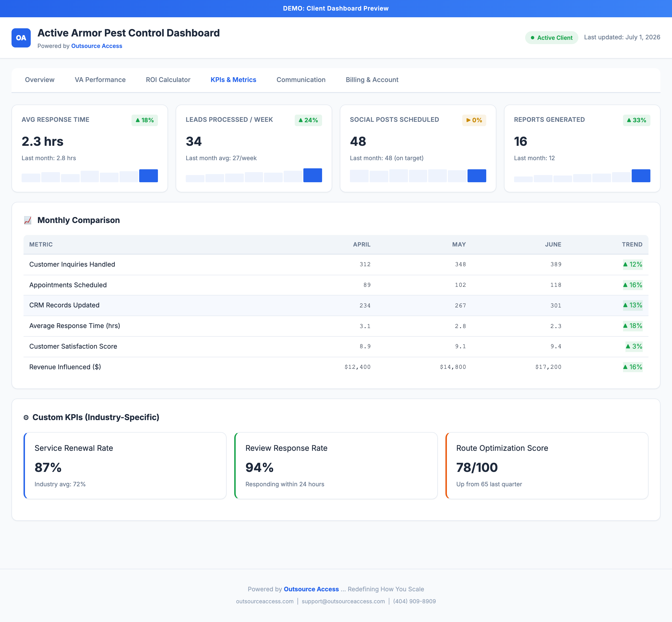Click the 33% badge on Reports Generated

(636, 120)
